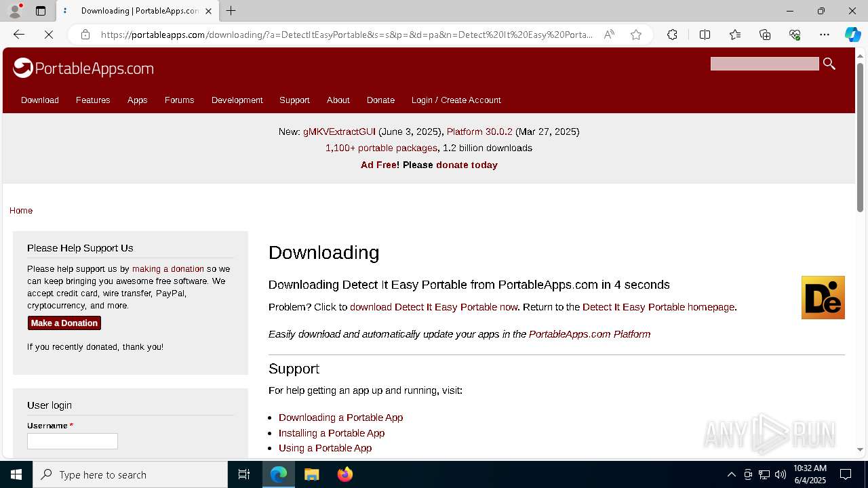Click the Home breadcrumb link

21,211
